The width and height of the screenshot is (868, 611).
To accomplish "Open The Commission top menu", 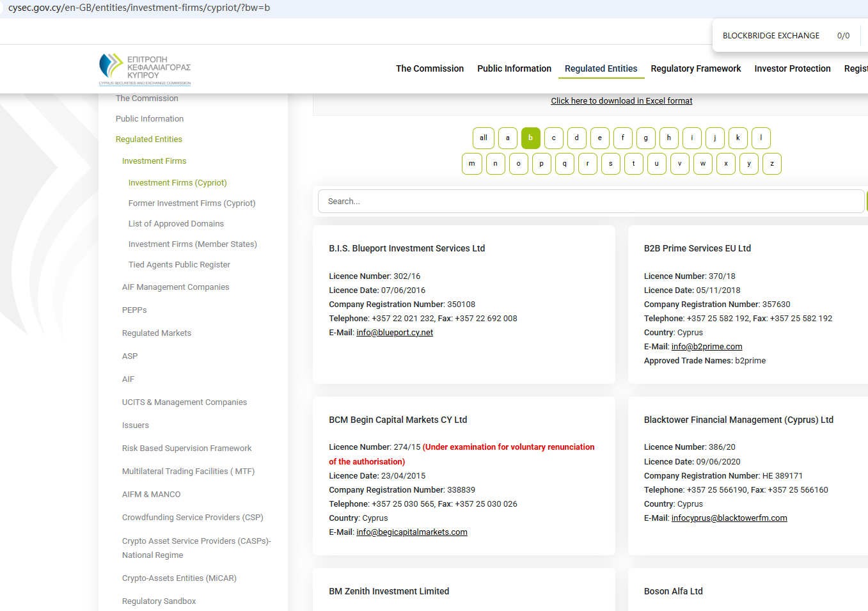I will click(x=429, y=68).
